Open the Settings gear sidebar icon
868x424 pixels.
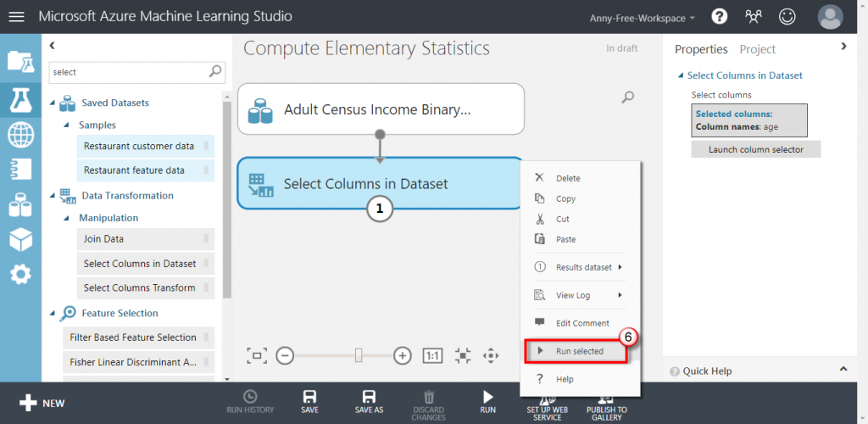(x=20, y=275)
